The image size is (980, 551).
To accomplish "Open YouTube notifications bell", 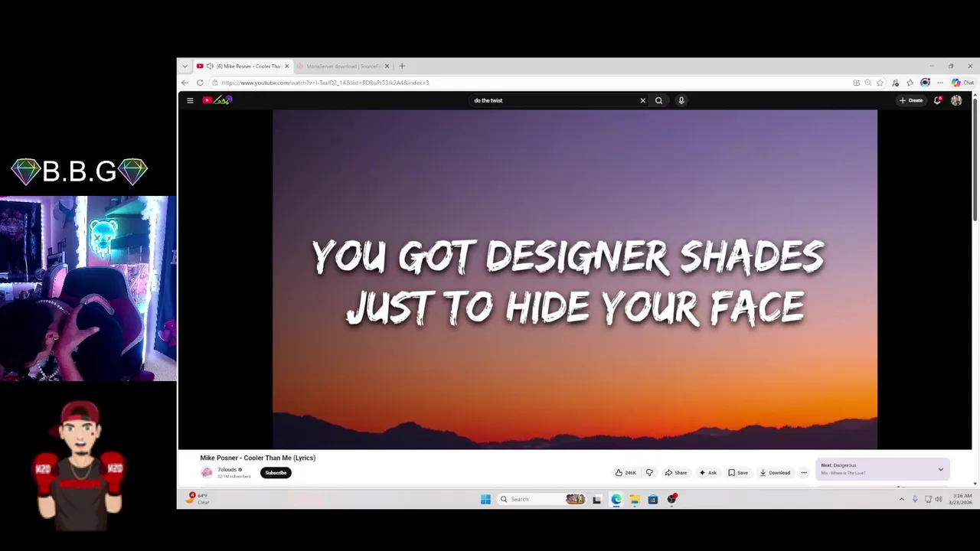I will (x=937, y=100).
